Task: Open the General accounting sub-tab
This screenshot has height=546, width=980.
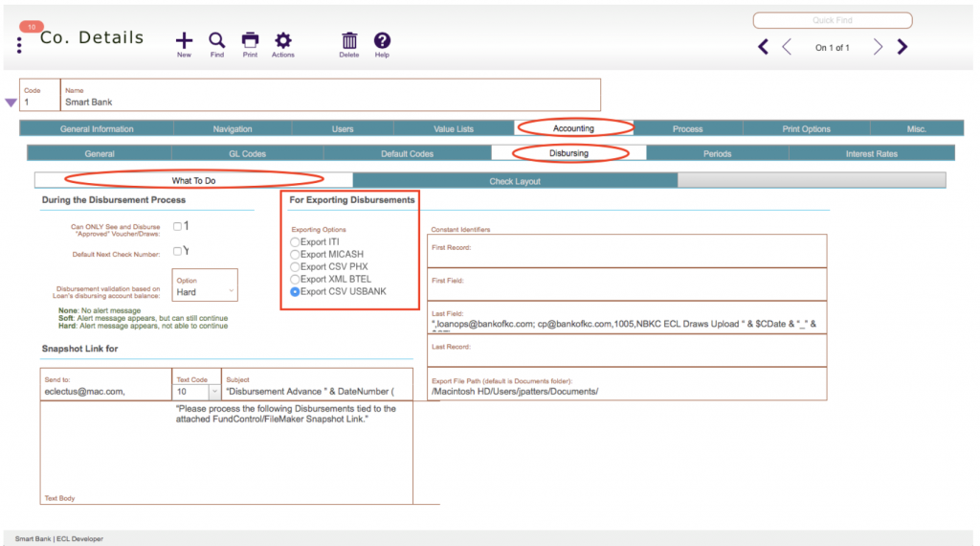Action: point(100,153)
